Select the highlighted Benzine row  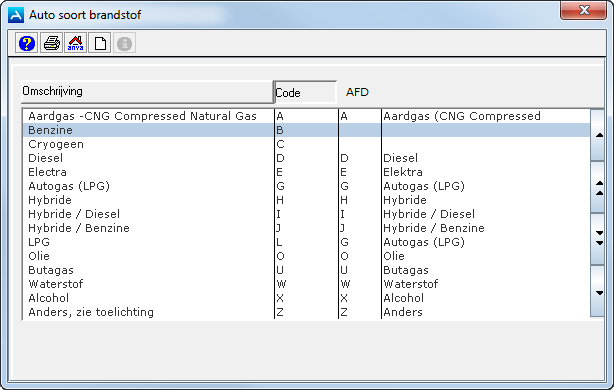307,130
